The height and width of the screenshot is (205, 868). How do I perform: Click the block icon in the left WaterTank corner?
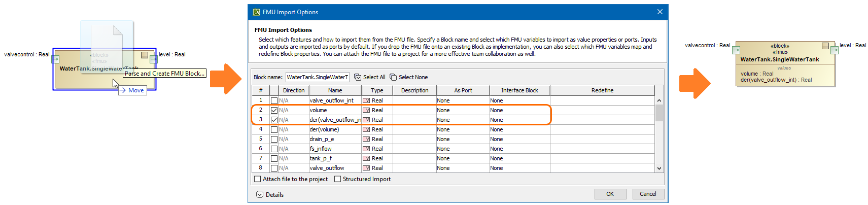point(145,55)
